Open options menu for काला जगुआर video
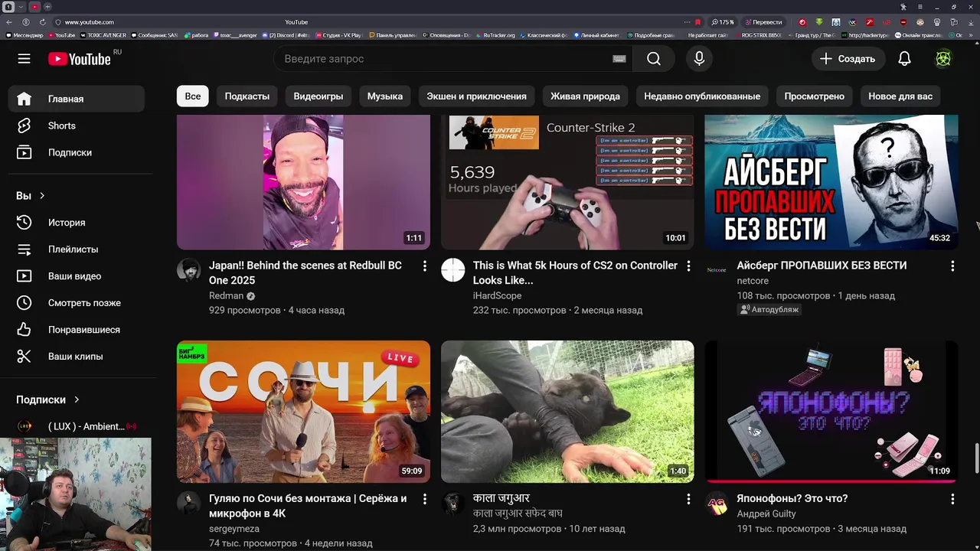This screenshot has height=551, width=980. pos(688,499)
